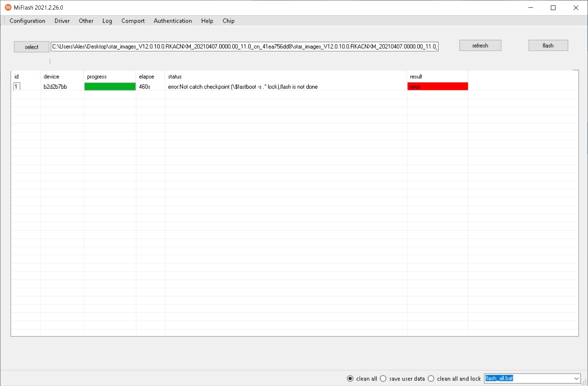Click the 'device' column header
Viewport: 588px width, 386px height.
(62, 77)
